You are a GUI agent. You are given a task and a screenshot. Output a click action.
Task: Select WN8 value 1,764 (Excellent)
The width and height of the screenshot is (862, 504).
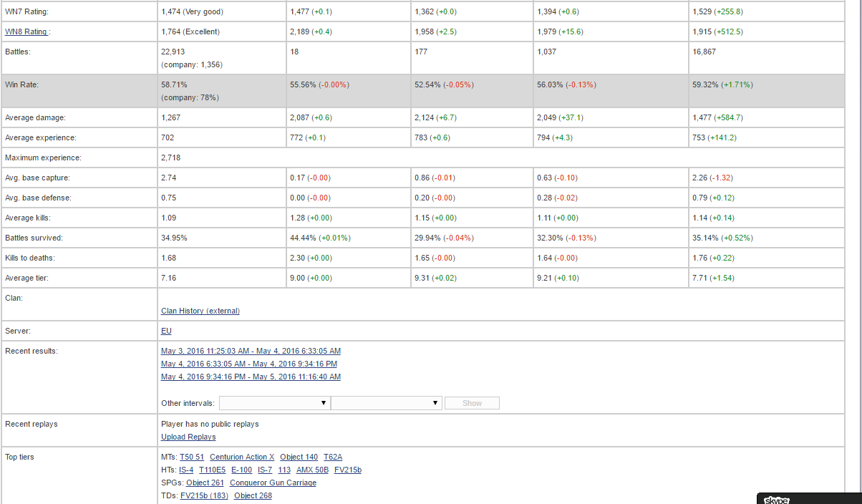coord(190,31)
